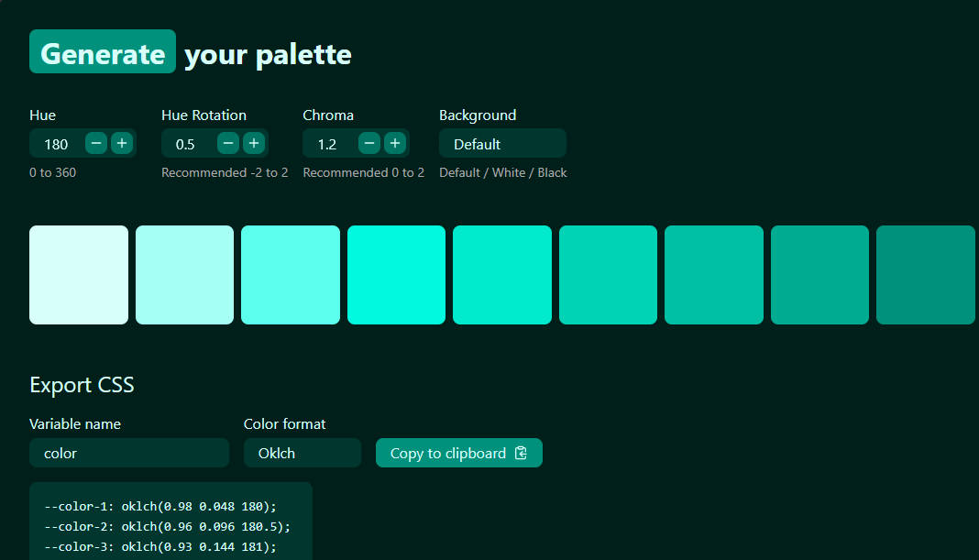The width and height of the screenshot is (979, 560).
Task: Copy the CSS with Copy to clipboard button
Action: (459, 453)
